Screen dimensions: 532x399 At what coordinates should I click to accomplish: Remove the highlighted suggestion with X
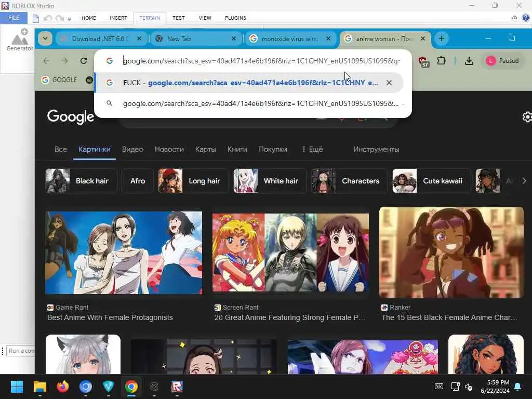[x=389, y=83]
